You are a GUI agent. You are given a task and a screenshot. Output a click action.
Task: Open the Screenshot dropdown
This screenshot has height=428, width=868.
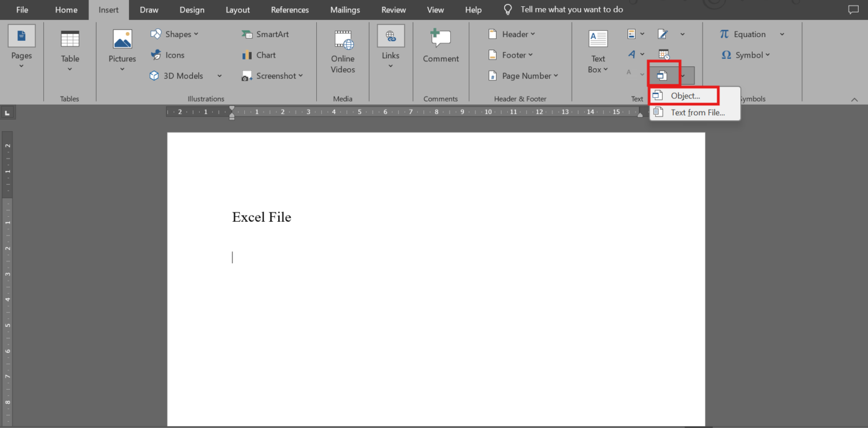272,76
